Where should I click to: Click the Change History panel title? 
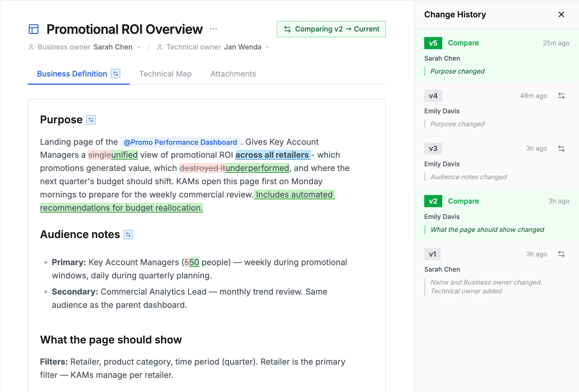click(455, 14)
